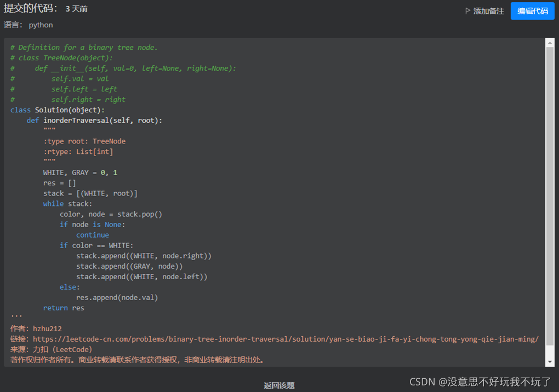The image size is (559, 392).
Task: Click the 'continue' keyword line
Action: (92, 235)
